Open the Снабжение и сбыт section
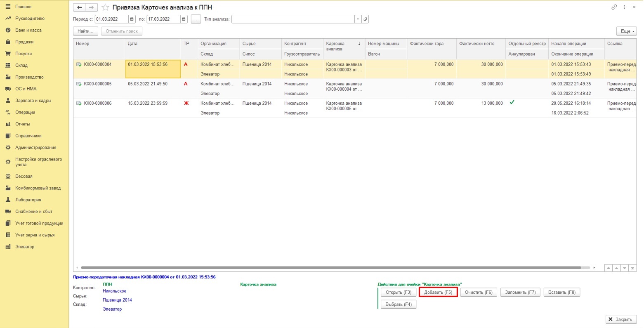Screen dimensions: 644x328 click(34, 212)
